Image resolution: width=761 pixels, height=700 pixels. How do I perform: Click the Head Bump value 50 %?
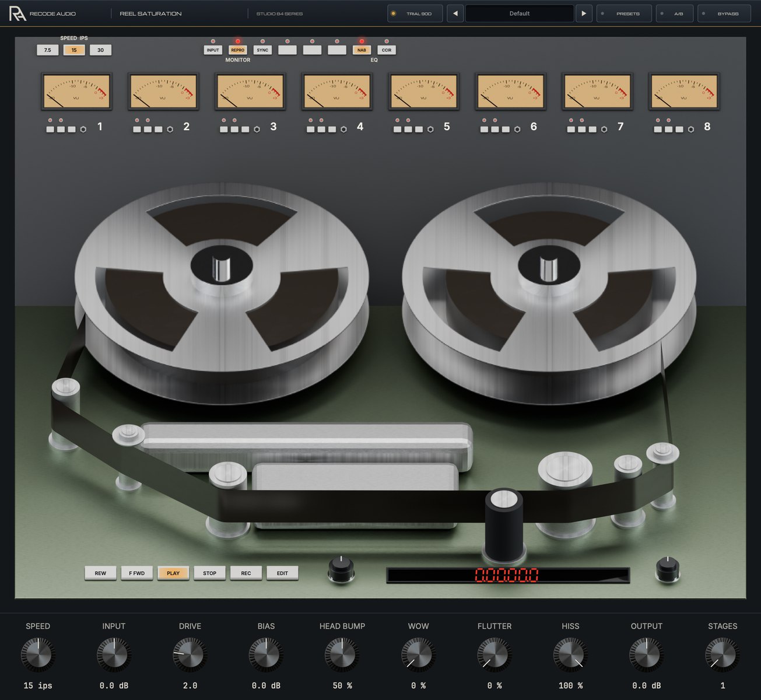coord(342,685)
